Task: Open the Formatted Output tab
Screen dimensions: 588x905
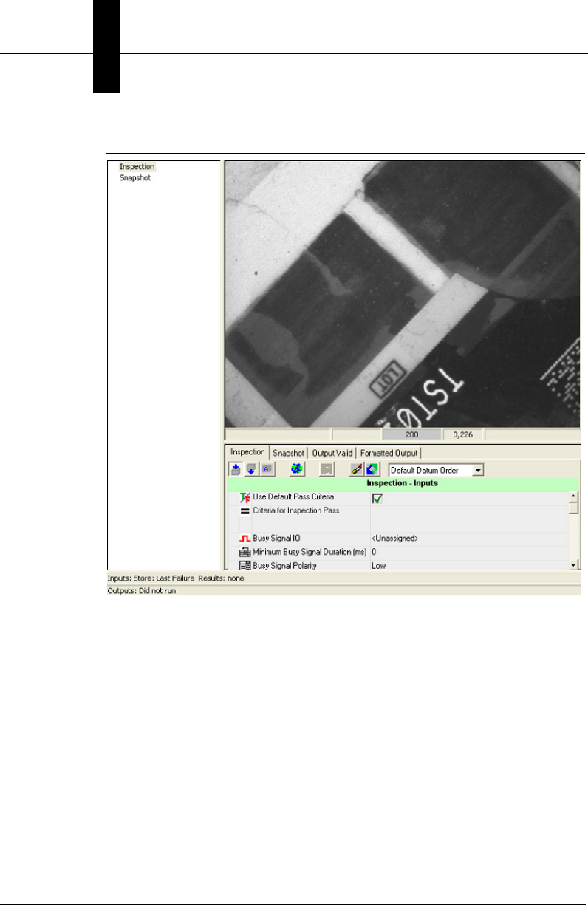Action: tap(389, 453)
